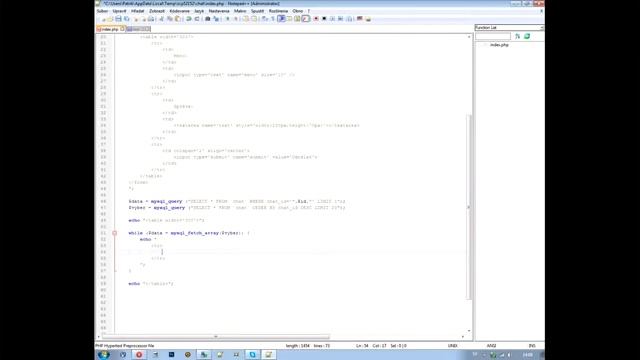Image resolution: width=640 pixels, height=360 pixels.
Task: Click the Save All toolbar icon
Action: click(127, 19)
